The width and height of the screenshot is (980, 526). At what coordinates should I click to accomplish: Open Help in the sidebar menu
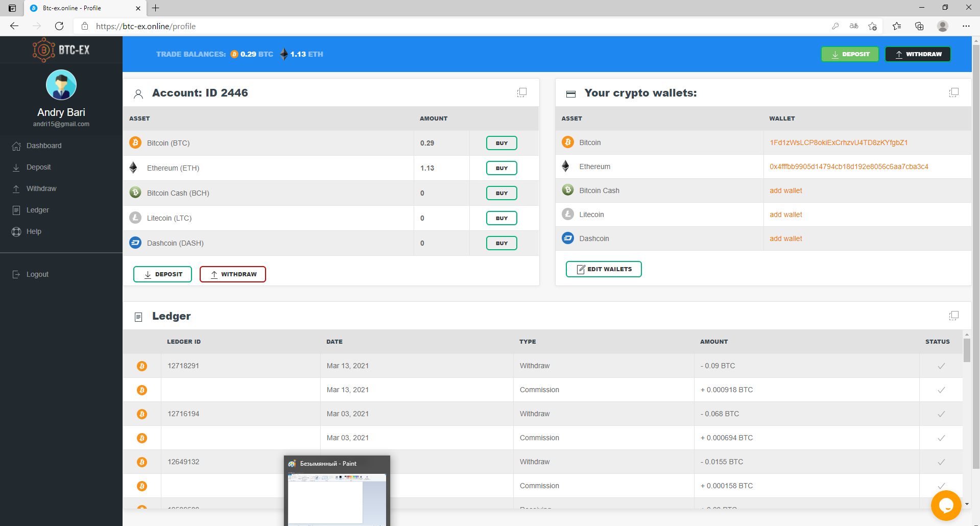click(27, 231)
